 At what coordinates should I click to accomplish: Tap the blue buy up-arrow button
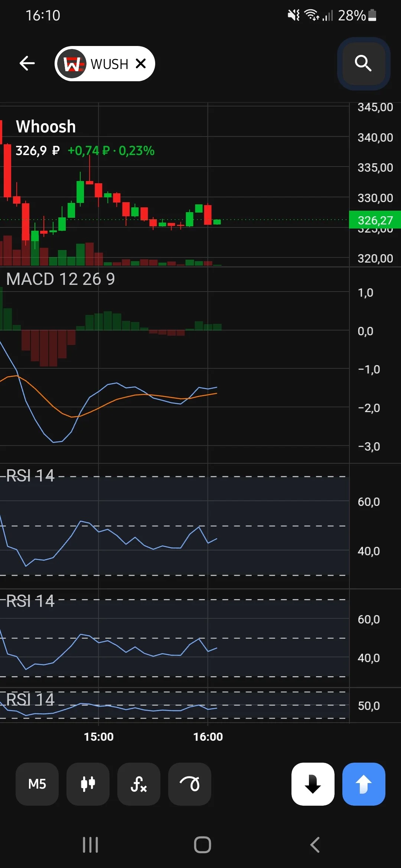point(364,784)
